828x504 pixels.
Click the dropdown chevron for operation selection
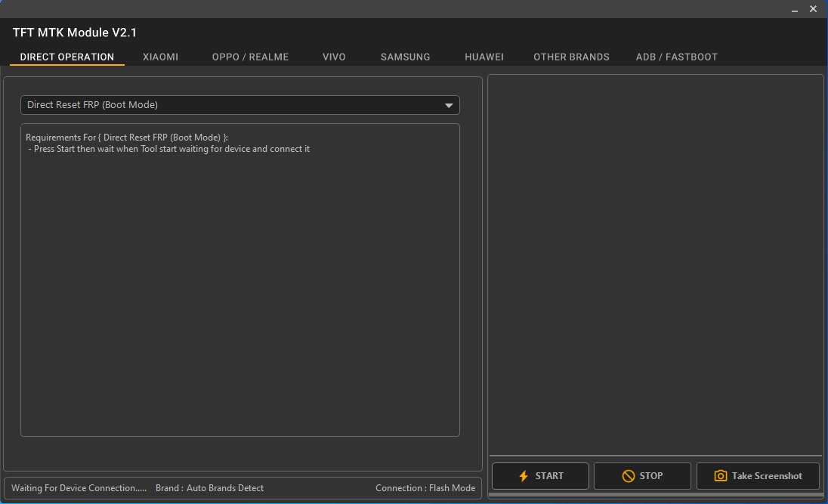[449, 105]
